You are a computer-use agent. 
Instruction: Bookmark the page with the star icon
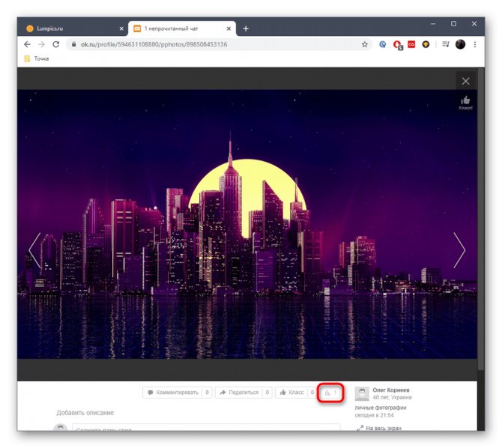coord(365,44)
